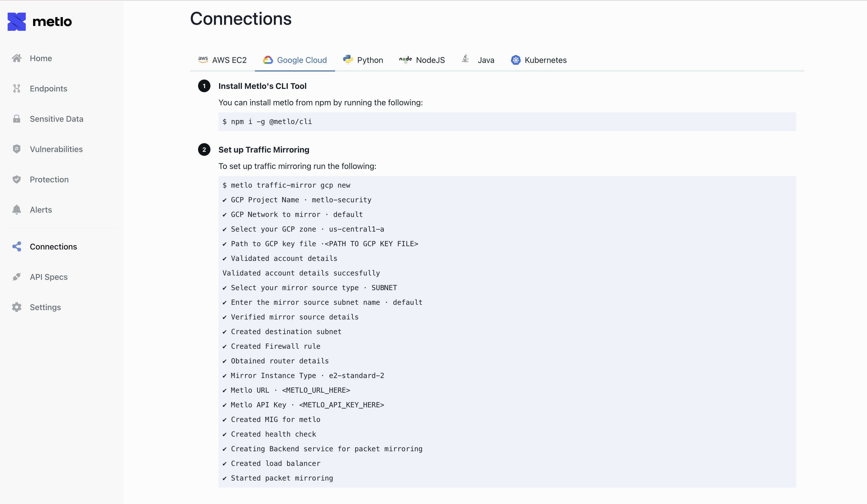This screenshot has height=504, width=867.
Task: Click 'To set up traffic mirroring' text
Action: 297,166
